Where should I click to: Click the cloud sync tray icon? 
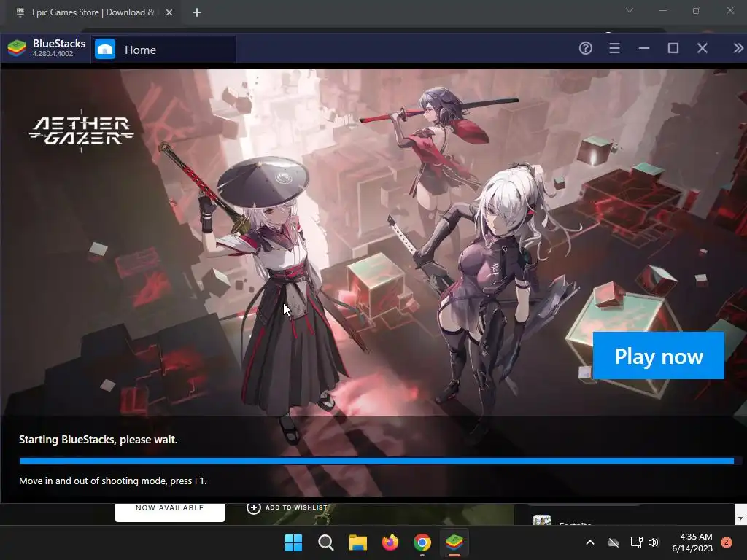coord(614,542)
